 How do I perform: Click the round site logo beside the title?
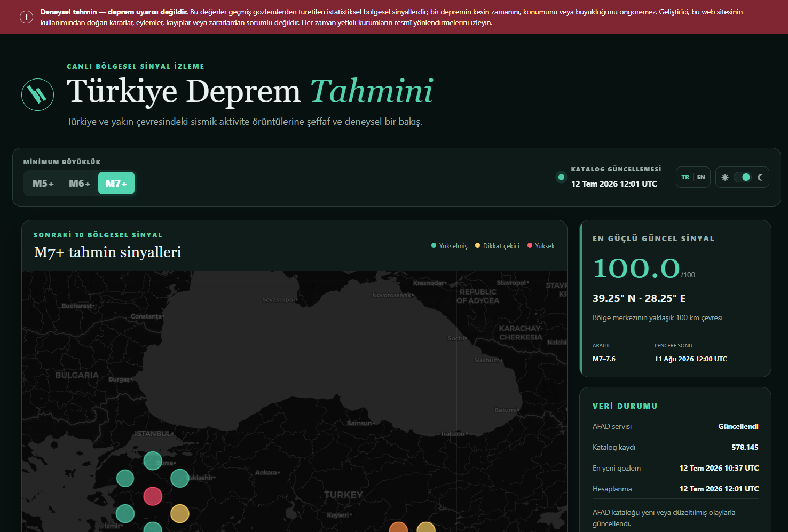pyautogui.click(x=37, y=94)
